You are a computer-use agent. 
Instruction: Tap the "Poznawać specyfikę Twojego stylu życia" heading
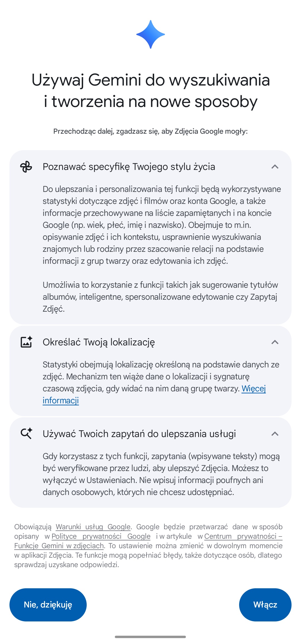[129, 167]
